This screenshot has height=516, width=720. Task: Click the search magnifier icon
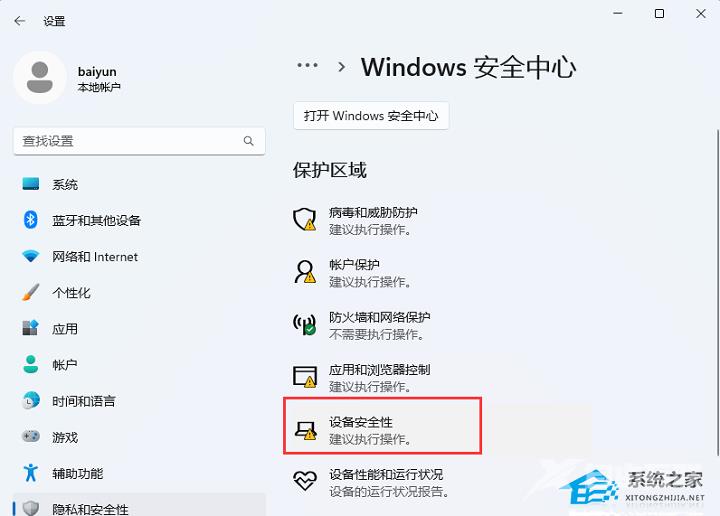[x=248, y=141]
